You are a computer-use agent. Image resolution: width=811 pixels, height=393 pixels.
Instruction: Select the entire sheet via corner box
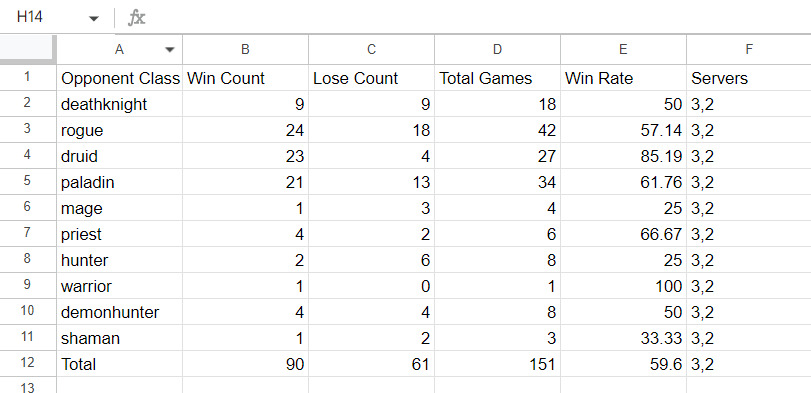click(27, 50)
